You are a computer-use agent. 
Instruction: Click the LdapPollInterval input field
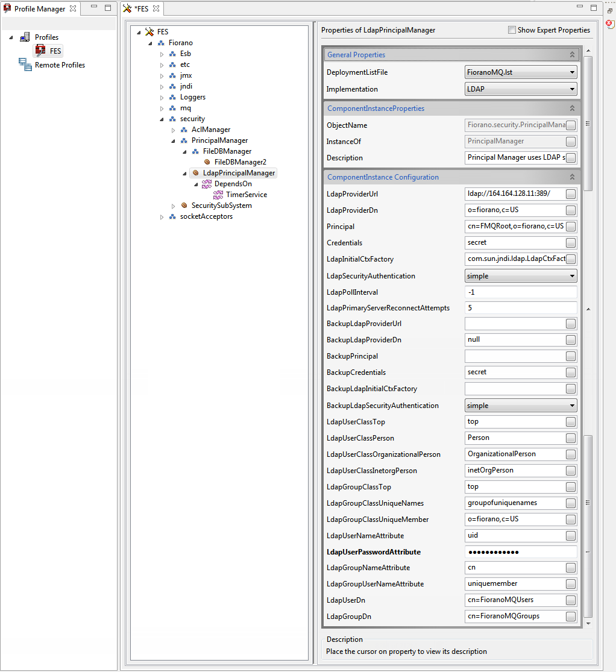(x=521, y=292)
